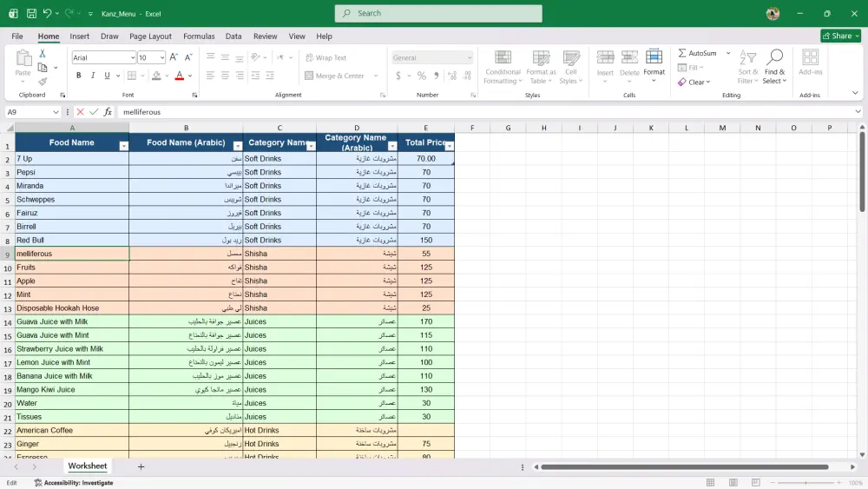Click the horizontal scrollbar
Screen dimensions: 868x489
tap(684, 466)
